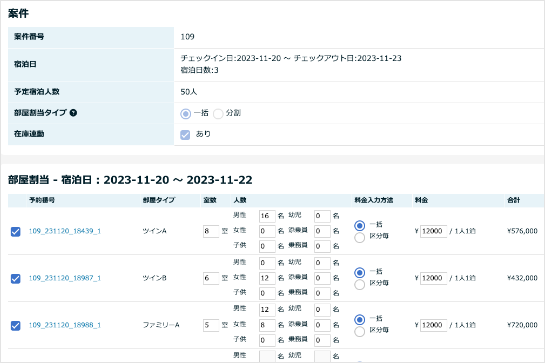Click the 12000 price field for ツインA
The width and height of the screenshot is (545, 363).
[433, 231]
